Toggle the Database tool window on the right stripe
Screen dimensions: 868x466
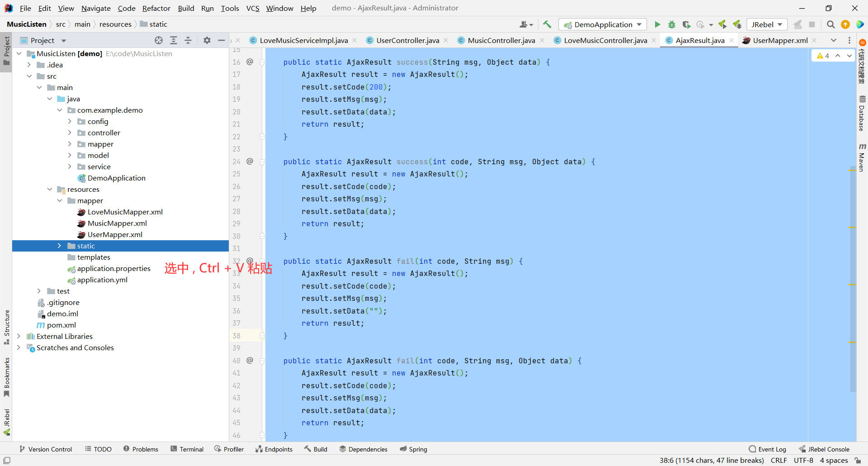pos(862,113)
